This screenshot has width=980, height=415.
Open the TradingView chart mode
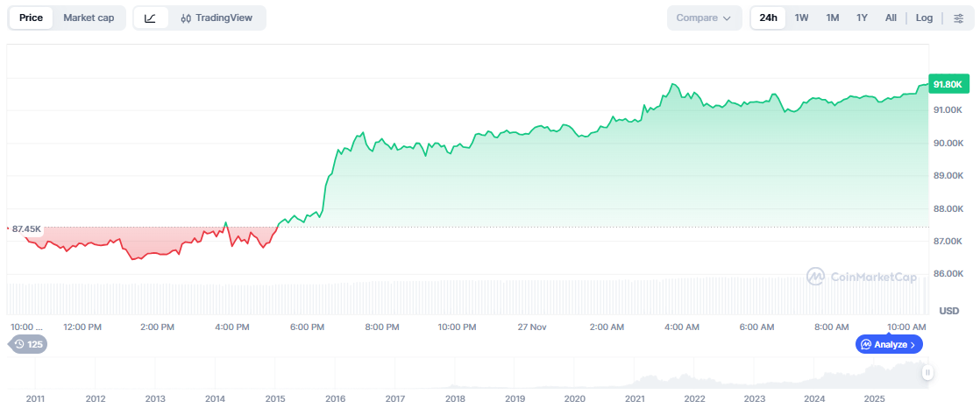click(217, 18)
